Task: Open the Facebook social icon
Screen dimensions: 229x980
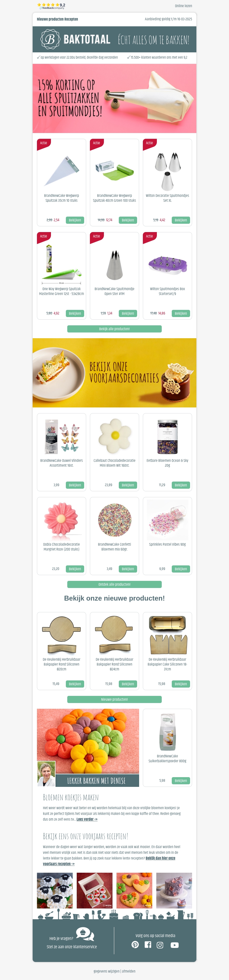Action: click(148, 944)
